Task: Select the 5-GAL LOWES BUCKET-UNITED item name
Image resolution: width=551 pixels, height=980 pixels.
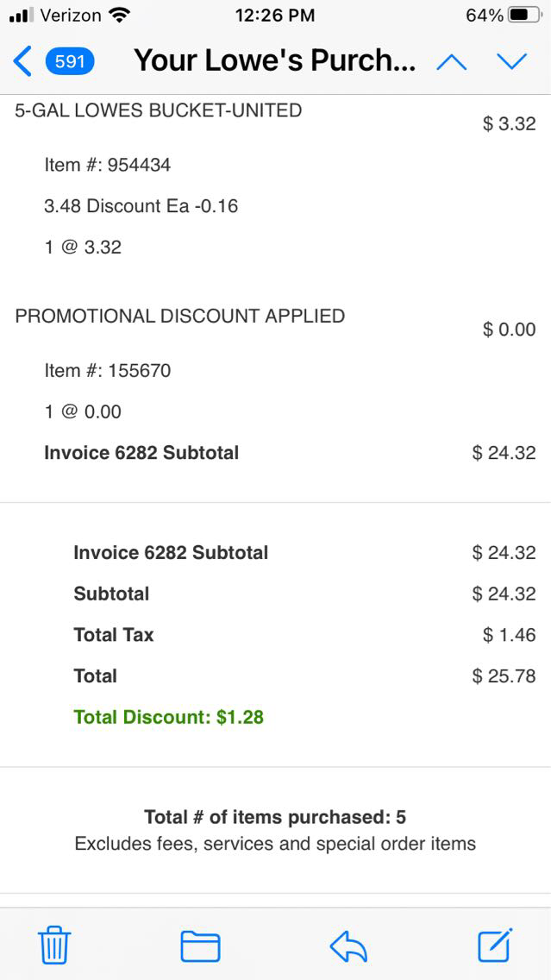Action: [x=159, y=110]
